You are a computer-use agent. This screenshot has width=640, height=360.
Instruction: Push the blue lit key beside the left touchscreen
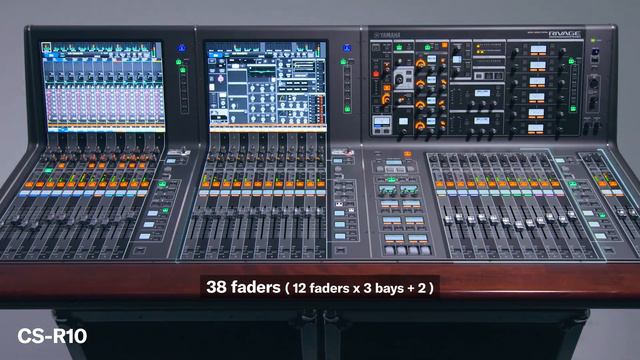pos(182,48)
